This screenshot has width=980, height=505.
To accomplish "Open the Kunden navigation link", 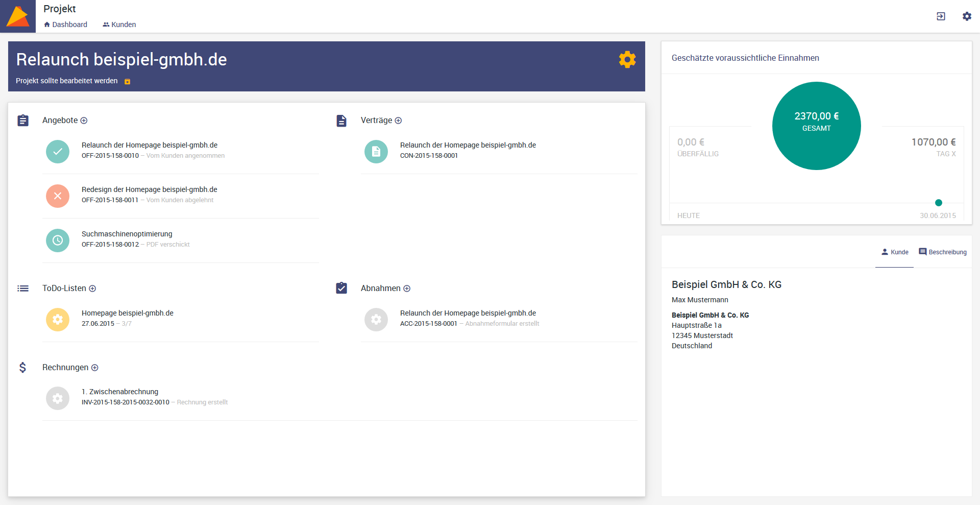I will [119, 25].
